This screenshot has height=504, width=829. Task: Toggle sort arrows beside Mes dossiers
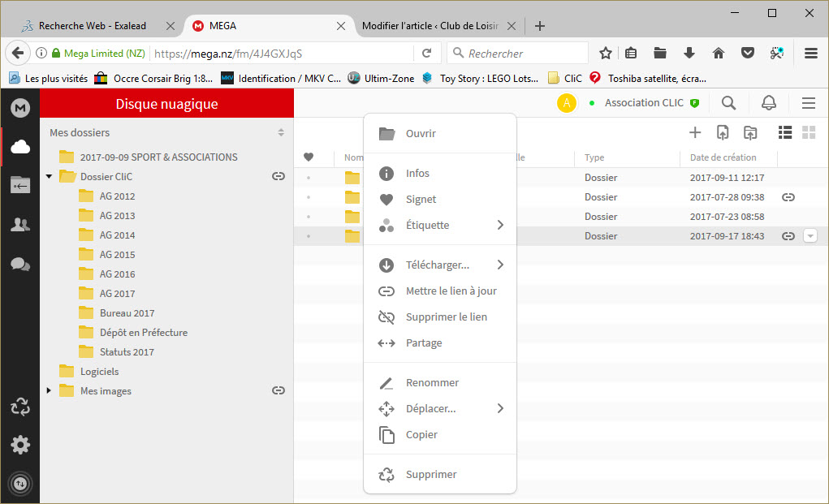281,132
